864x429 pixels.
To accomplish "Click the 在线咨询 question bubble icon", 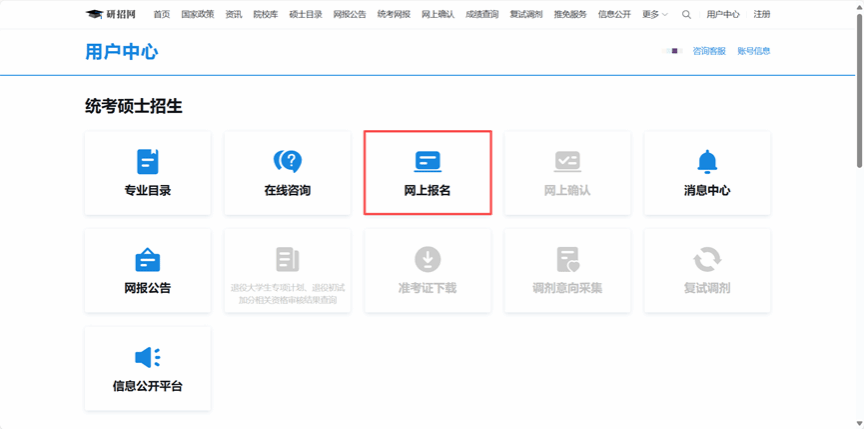I will click(x=287, y=161).
